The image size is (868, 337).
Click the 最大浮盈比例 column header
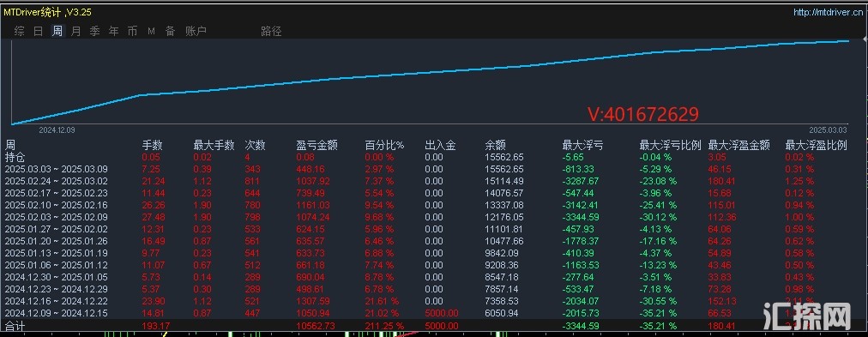pyautogui.click(x=817, y=146)
